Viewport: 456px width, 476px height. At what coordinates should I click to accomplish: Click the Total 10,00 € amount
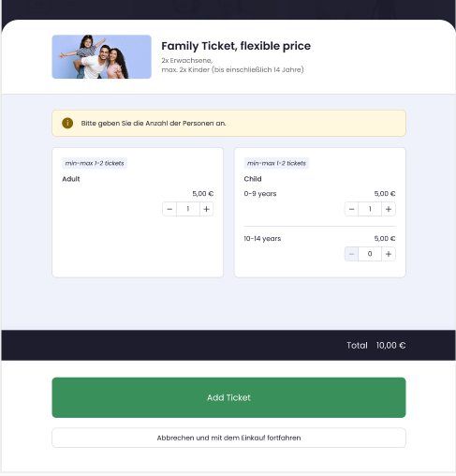coord(390,345)
